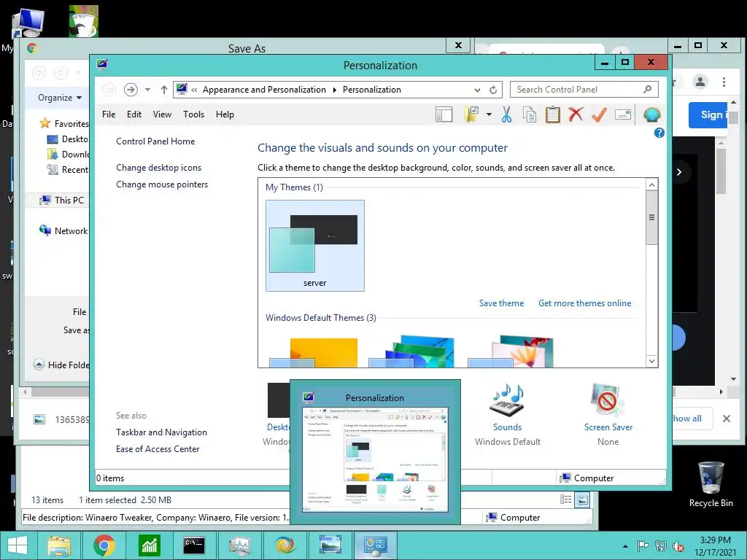Open File Explorer from the taskbar

click(59, 545)
